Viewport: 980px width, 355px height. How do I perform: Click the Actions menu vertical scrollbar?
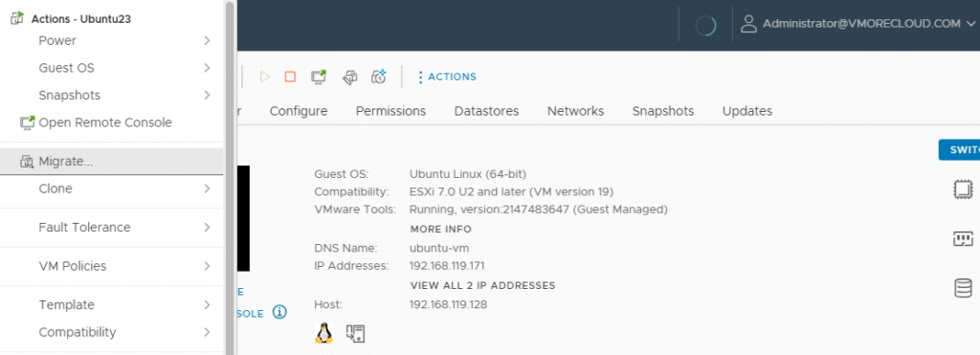pyautogui.click(x=230, y=178)
